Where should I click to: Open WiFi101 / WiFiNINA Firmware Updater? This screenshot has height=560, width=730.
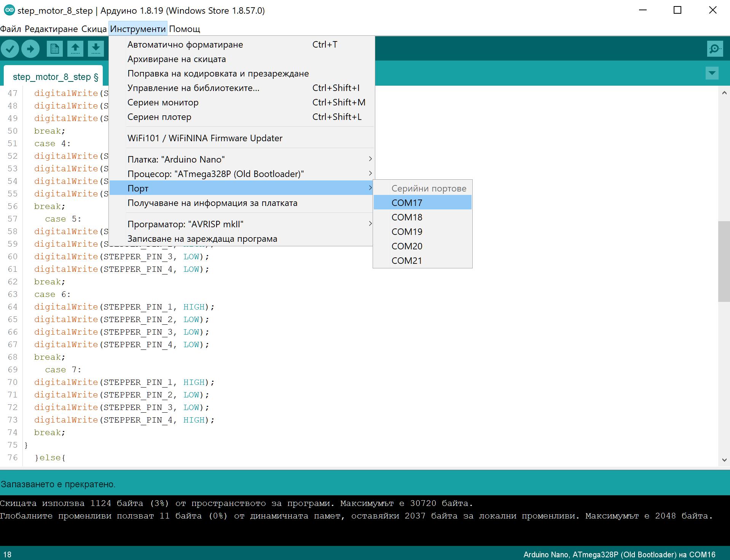pos(241,138)
